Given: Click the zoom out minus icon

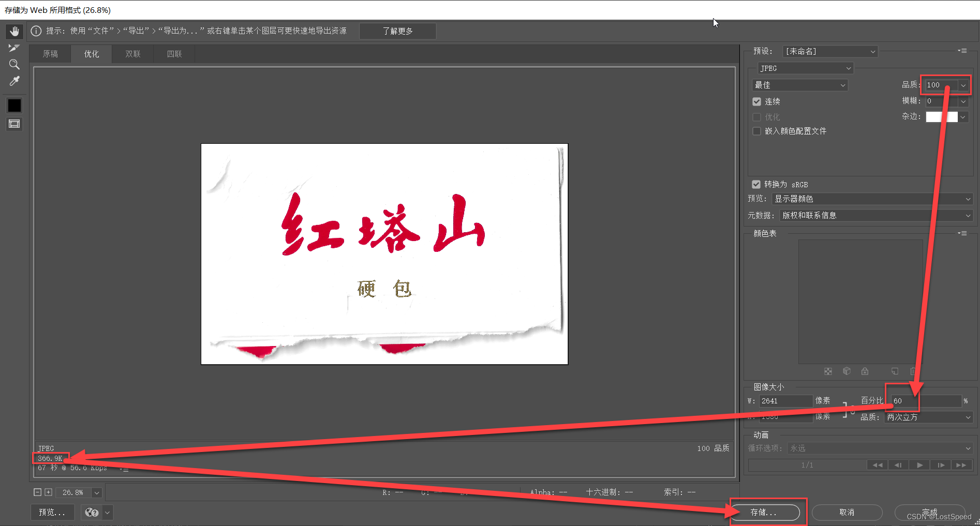Looking at the screenshot, I should 38,492.
